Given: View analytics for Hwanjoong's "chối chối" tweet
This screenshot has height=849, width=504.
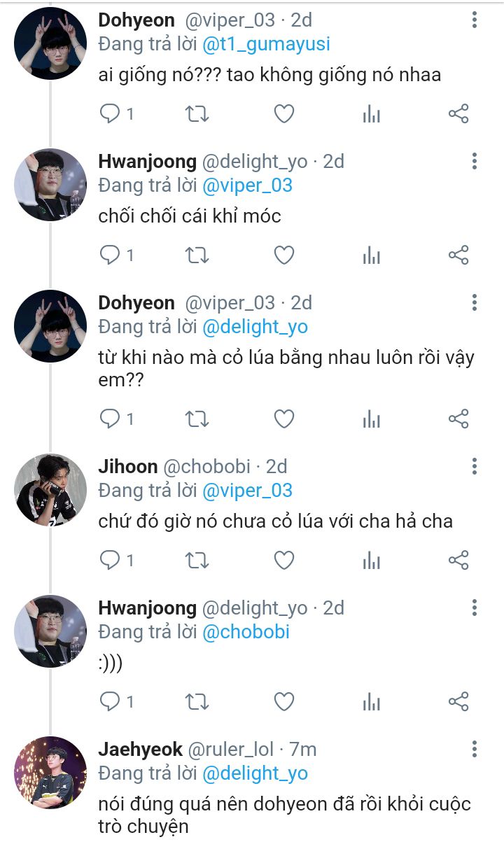Looking at the screenshot, I should [x=371, y=255].
